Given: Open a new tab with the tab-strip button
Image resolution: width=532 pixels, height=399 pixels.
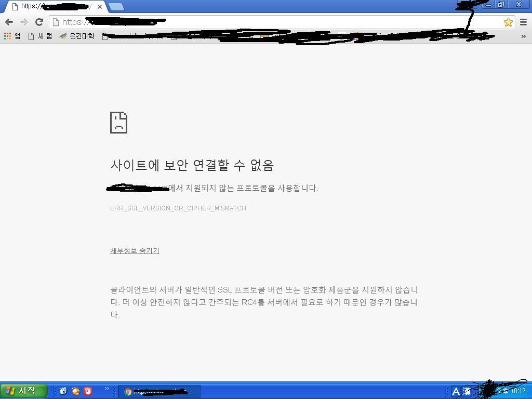Looking at the screenshot, I should click(116, 7).
